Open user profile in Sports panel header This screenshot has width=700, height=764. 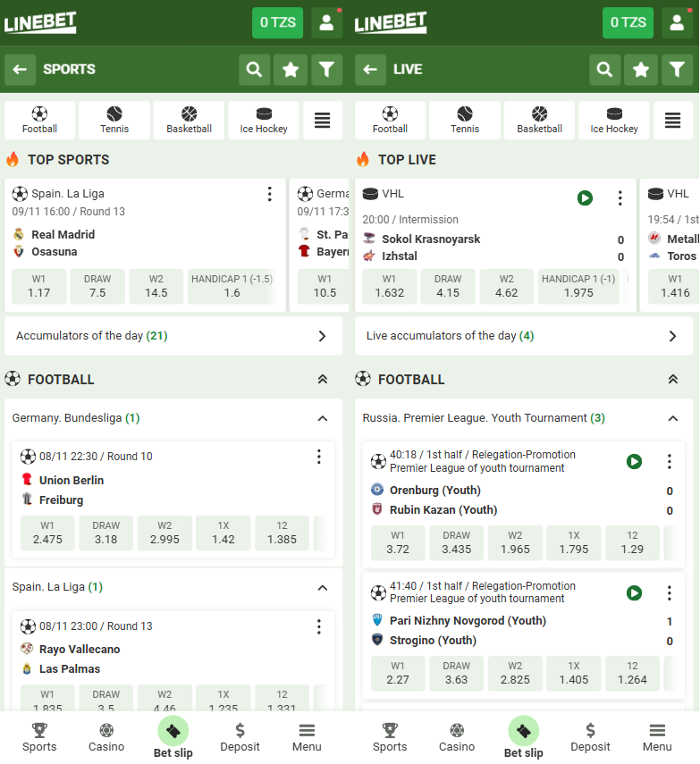point(326,23)
